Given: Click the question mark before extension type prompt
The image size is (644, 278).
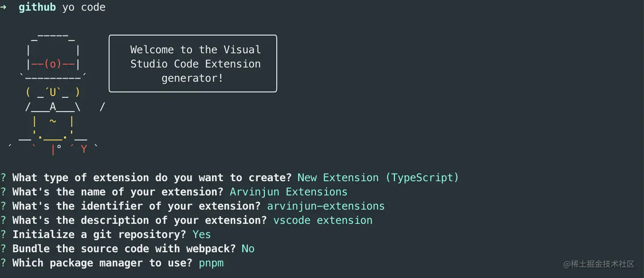Looking at the screenshot, I should (x=3, y=178).
